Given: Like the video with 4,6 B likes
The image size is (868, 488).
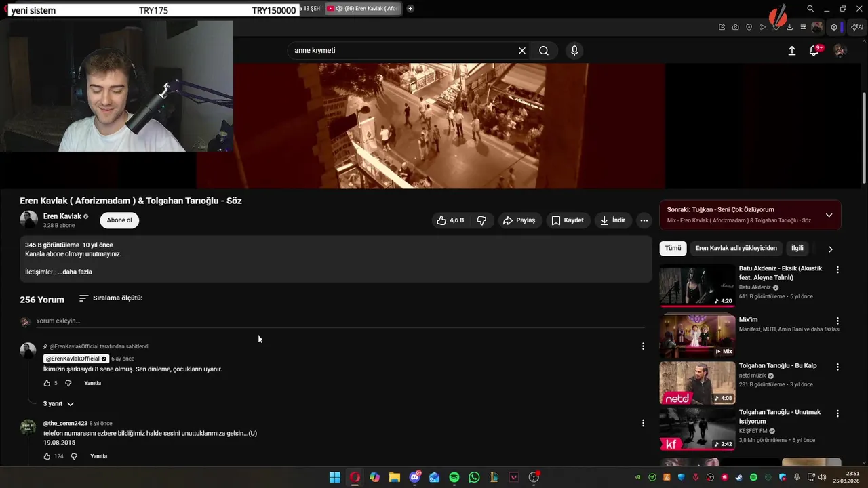Looking at the screenshot, I should [x=451, y=220].
